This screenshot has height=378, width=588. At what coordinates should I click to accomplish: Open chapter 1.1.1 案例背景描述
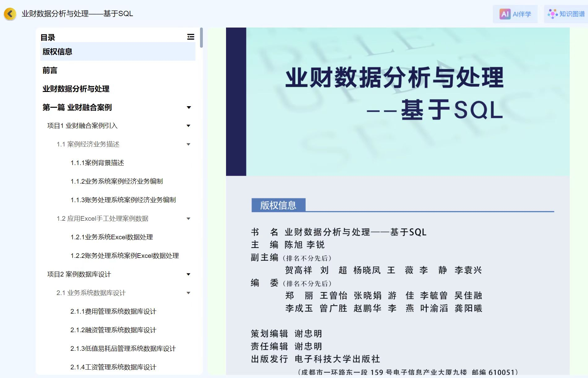tap(97, 163)
